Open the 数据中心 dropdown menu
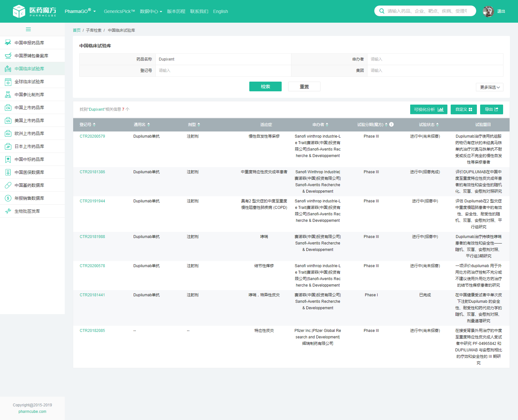The height and width of the screenshot is (420, 518). click(151, 11)
